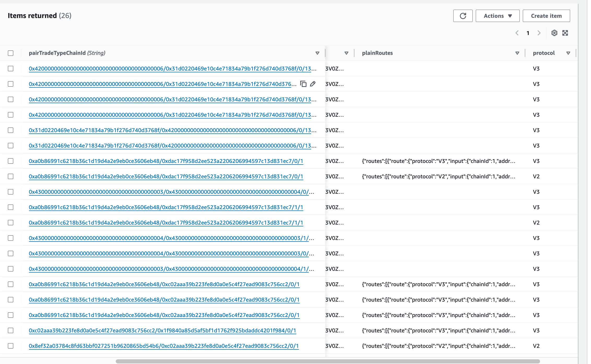Click the refresh/reload icon

[463, 16]
